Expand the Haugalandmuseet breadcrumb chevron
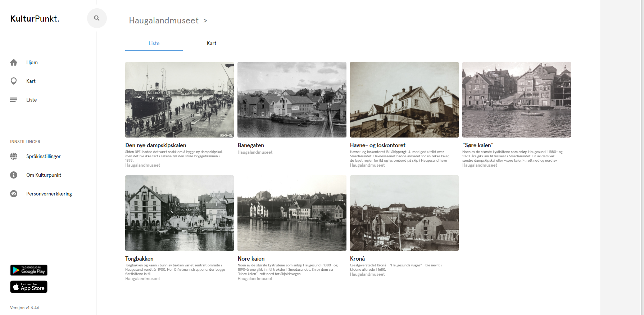The image size is (644, 315). [x=205, y=21]
